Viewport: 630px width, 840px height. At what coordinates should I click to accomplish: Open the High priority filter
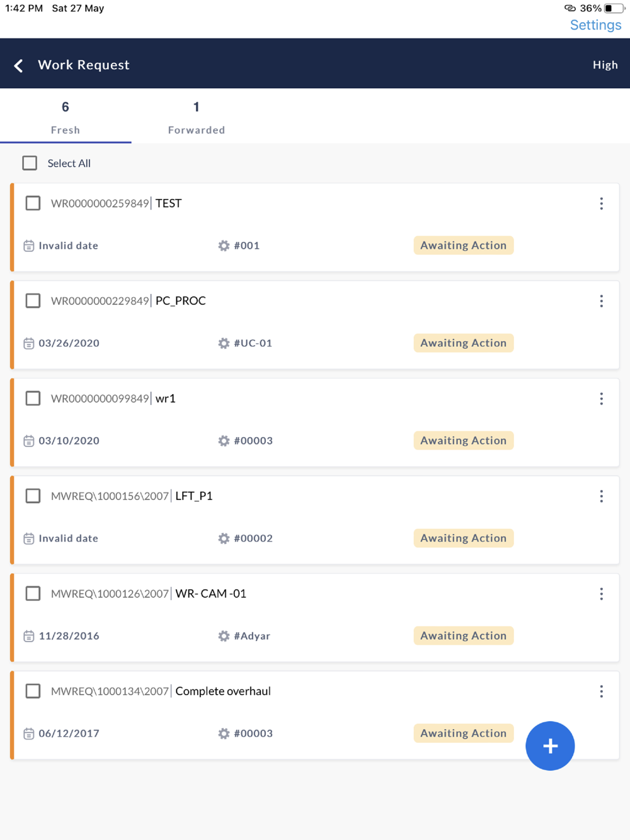pyautogui.click(x=605, y=65)
